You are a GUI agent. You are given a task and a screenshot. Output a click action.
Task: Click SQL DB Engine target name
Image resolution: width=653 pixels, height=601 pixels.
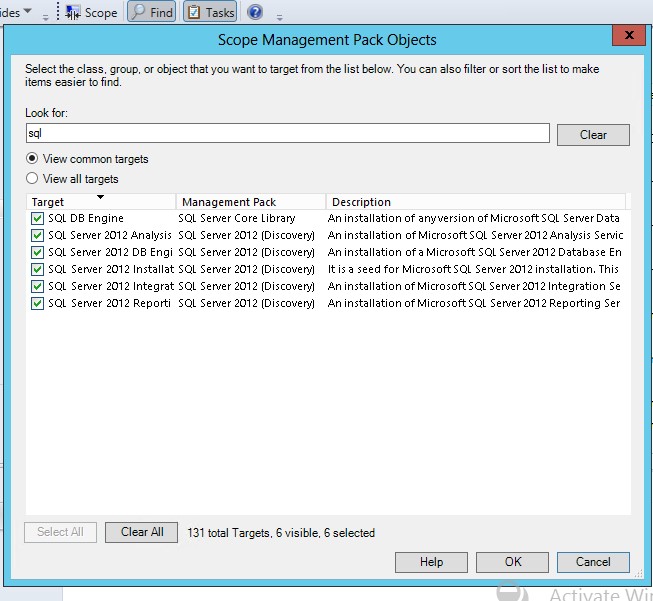tap(86, 218)
